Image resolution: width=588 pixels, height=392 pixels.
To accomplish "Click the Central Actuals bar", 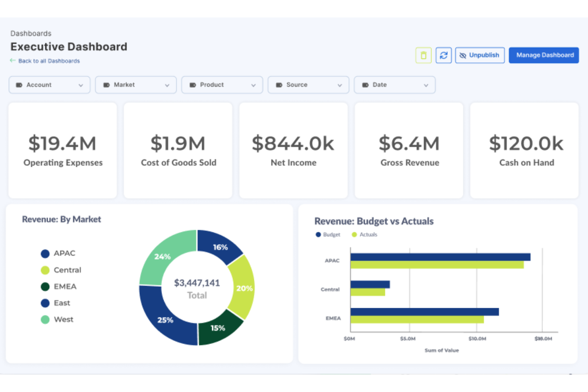I will point(367,292).
